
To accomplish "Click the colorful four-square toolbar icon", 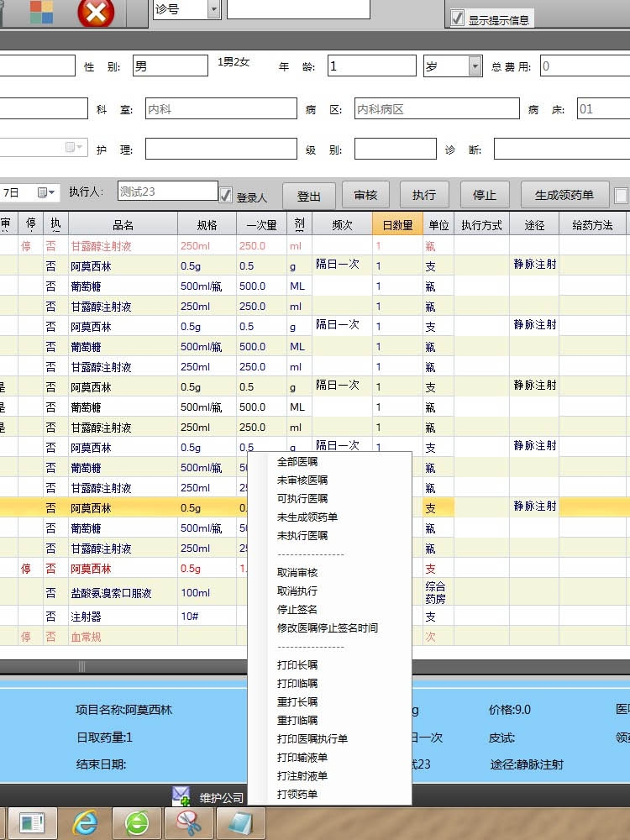I will pyautogui.click(x=42, y=11).
